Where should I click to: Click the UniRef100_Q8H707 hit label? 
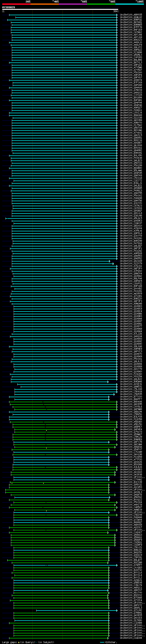click(x=131, y=590)
